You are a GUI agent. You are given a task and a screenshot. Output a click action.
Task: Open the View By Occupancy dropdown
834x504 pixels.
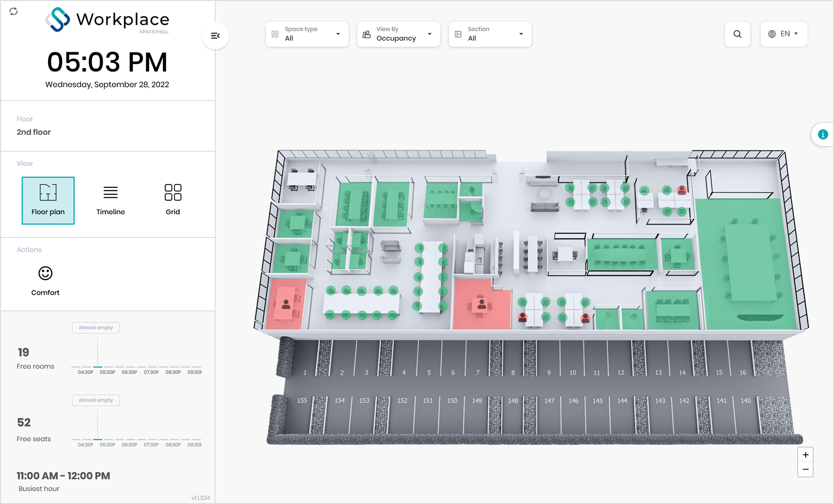pos(398,34)
